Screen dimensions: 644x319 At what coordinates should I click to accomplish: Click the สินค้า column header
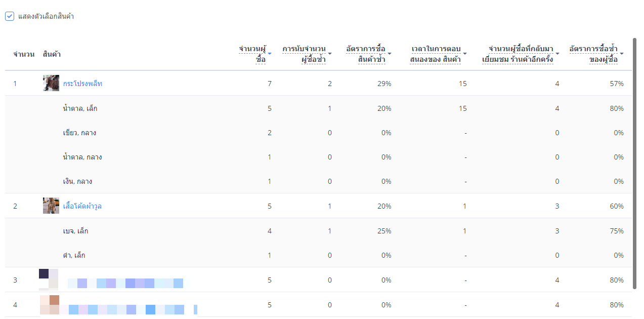point(52,54)
